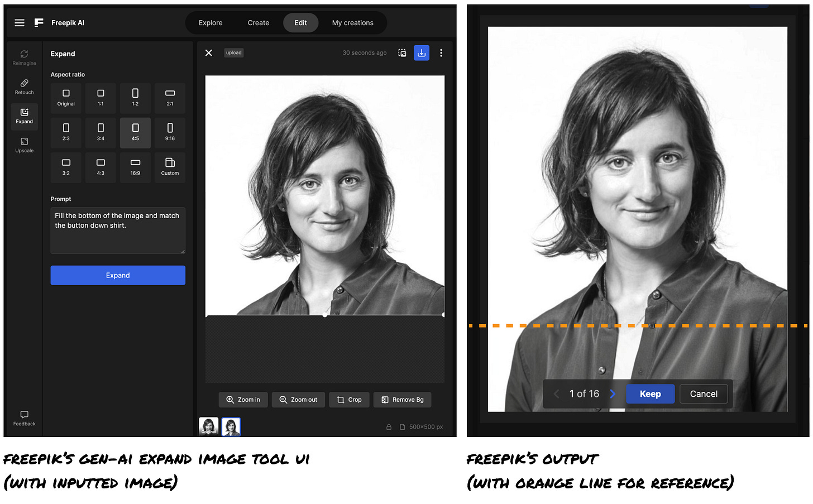
Task: Choose the 4:3 aspect ratio
Action: point(101,167)
